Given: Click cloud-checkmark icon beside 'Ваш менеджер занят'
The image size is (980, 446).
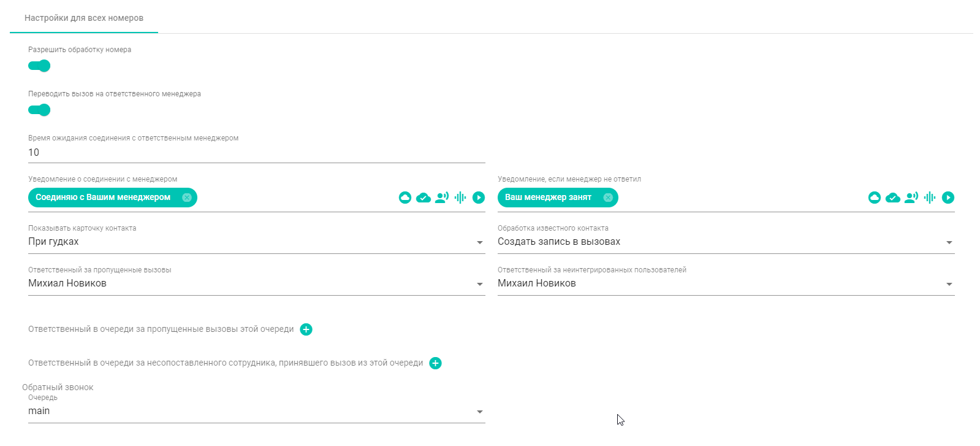Looking at the screenshot, I should (x=893, y=198).
